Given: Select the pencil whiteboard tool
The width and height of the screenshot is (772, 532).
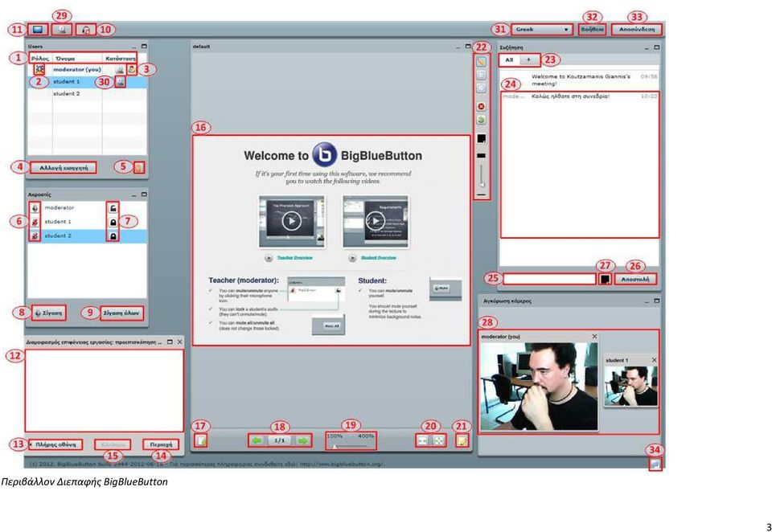Looking at the screenshot, I should click(x=481, y=62).
